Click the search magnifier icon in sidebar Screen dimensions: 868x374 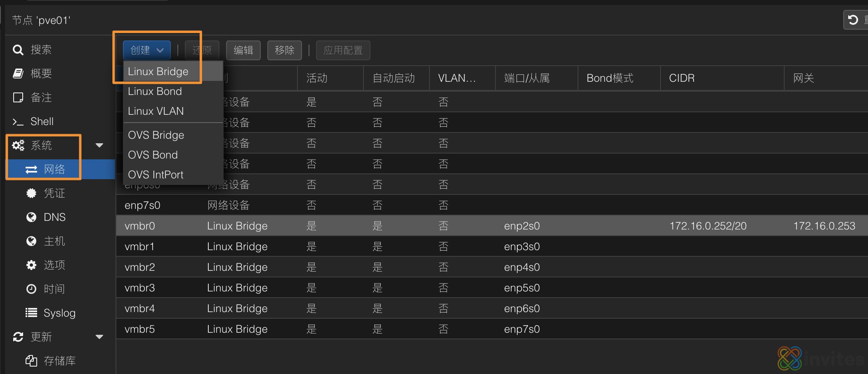(18, 50)
